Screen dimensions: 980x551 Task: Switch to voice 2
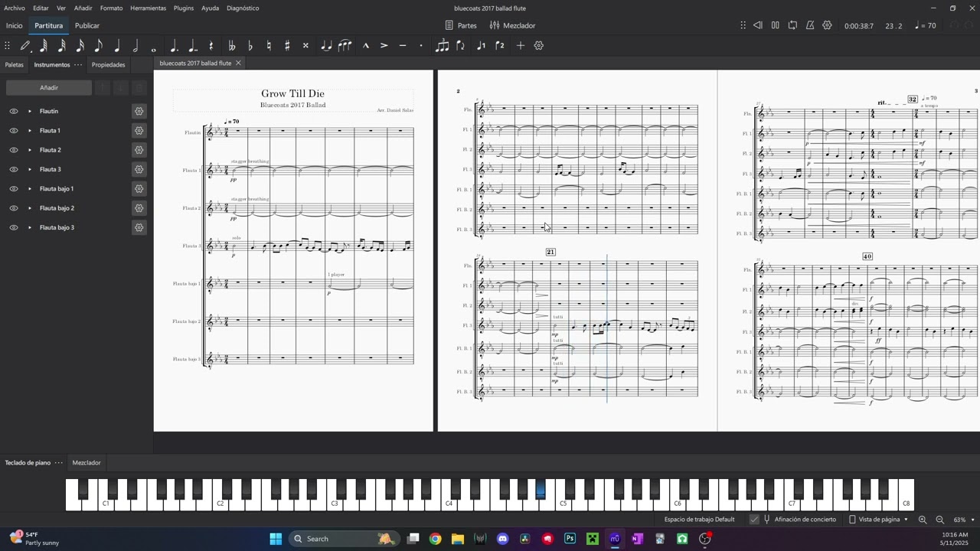click(500, 46)
